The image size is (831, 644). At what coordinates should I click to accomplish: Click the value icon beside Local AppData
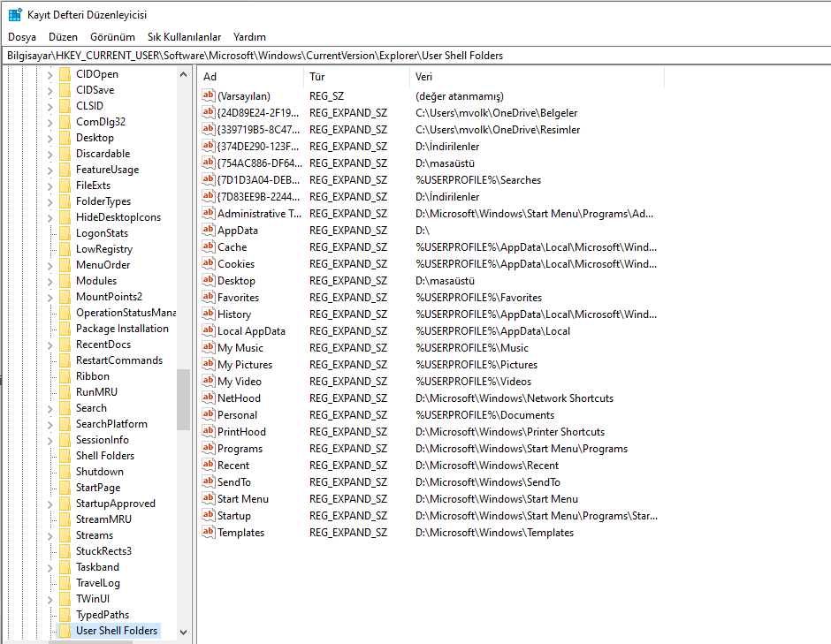tap(209, 330)
